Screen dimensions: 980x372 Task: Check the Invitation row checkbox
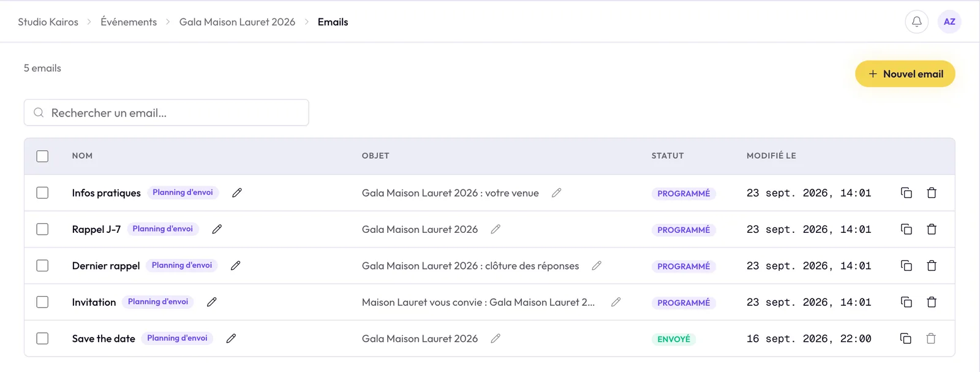pos(42,302)
